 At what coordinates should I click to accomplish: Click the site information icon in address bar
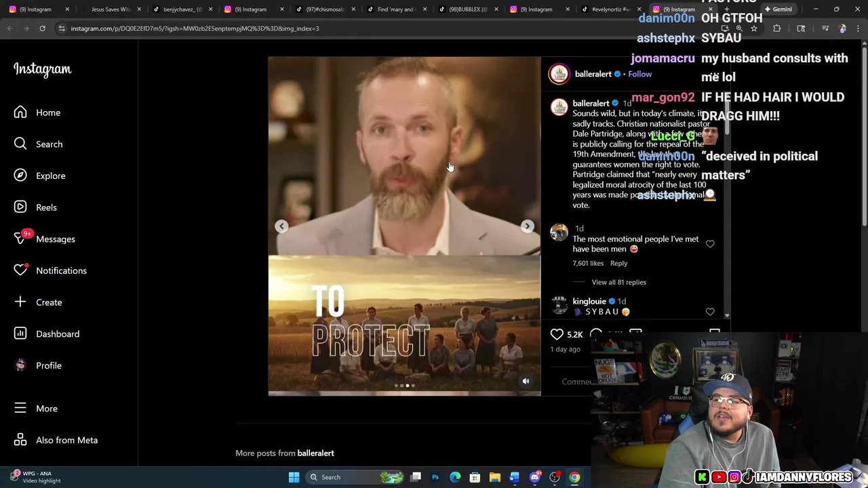pyautogui.click(x=62, y=28)
